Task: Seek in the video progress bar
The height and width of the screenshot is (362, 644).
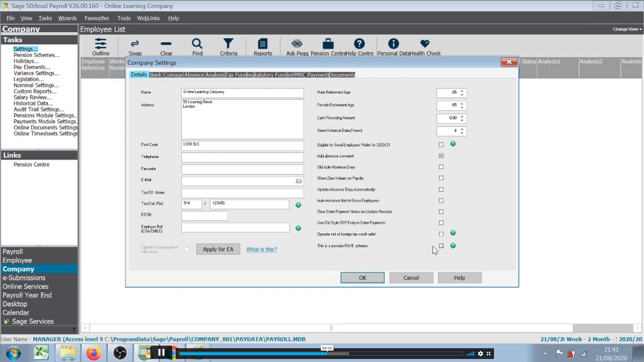Action: [x=320, y=354]
